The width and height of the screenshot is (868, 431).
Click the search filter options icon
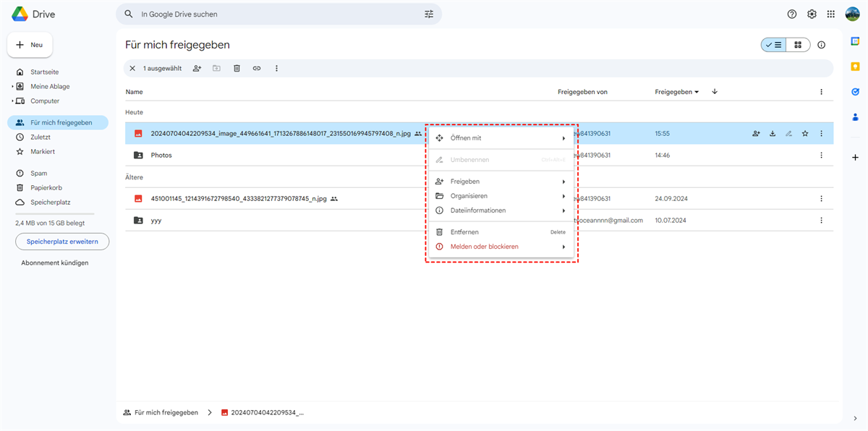point(429,14)
